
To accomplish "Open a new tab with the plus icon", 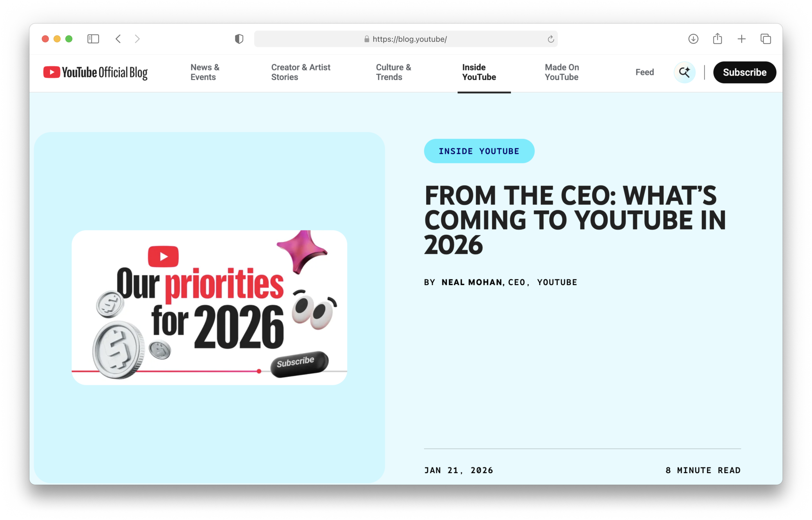I will pyautogui.click(x=741, y=39).
